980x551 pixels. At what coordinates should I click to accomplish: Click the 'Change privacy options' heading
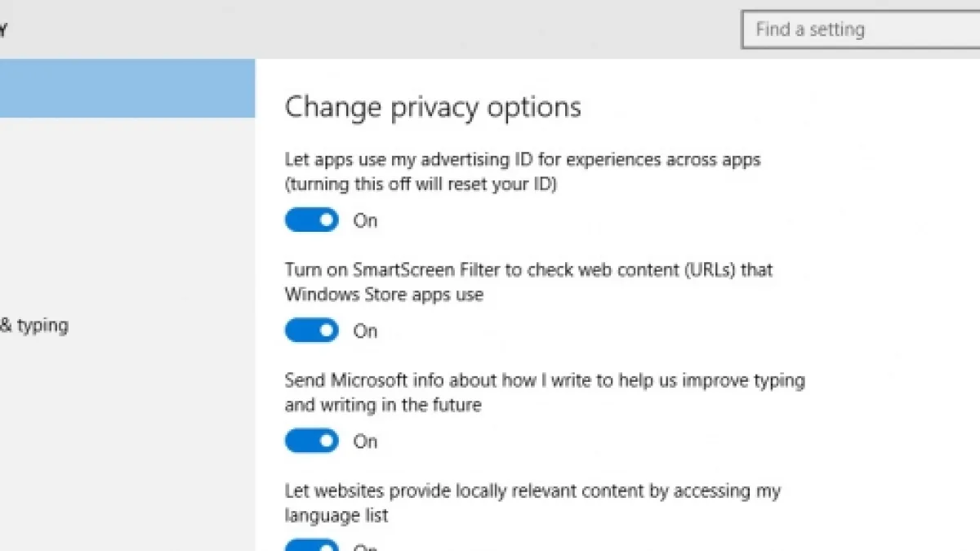coord(433,108)
